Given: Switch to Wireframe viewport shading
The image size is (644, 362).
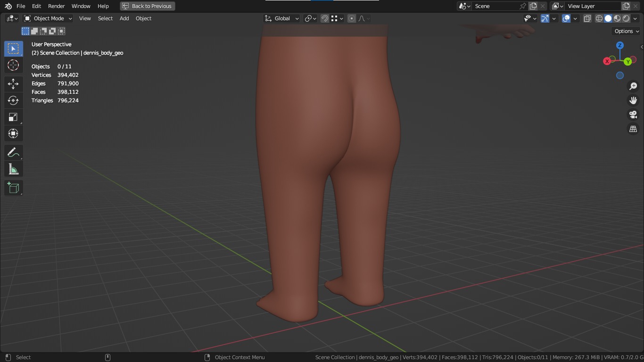Looking at the screenshot, I should click(x=599, y=18).
